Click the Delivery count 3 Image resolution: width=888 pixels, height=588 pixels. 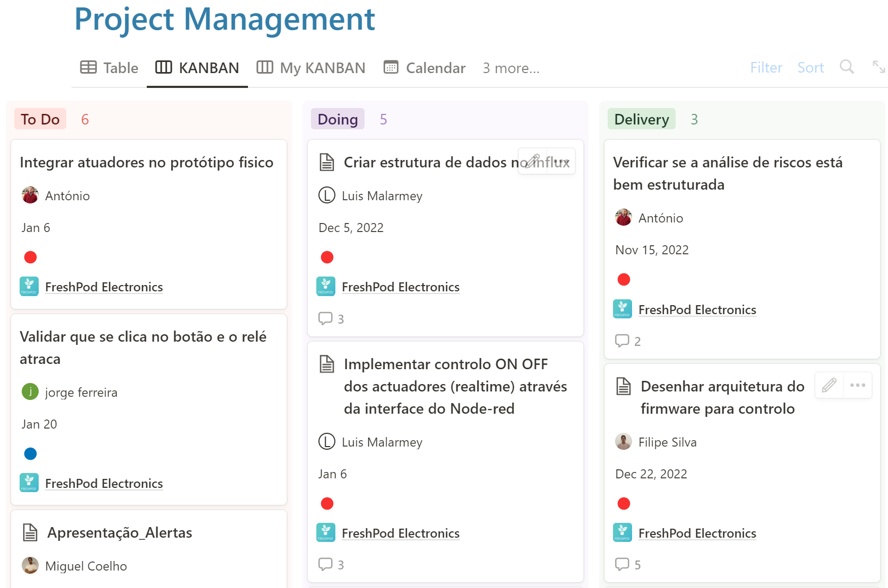tap(694, 119)
